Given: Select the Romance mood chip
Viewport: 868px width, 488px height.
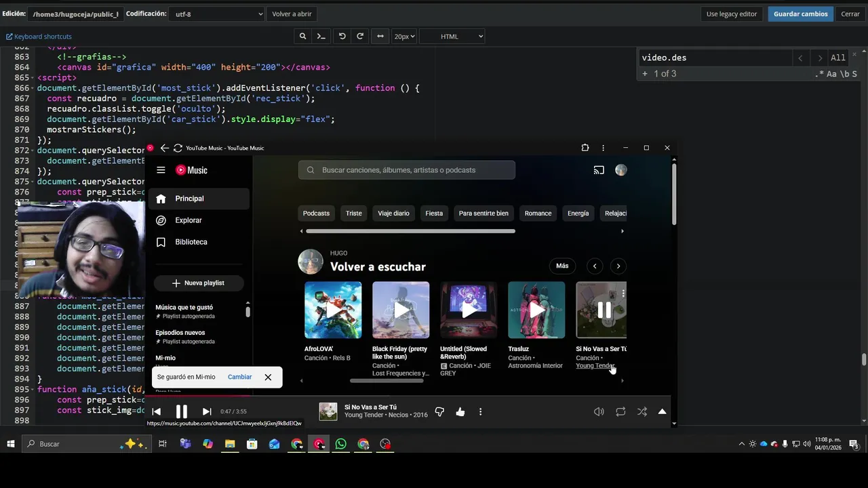Looking at the screenshot, I should pos(538,213).
